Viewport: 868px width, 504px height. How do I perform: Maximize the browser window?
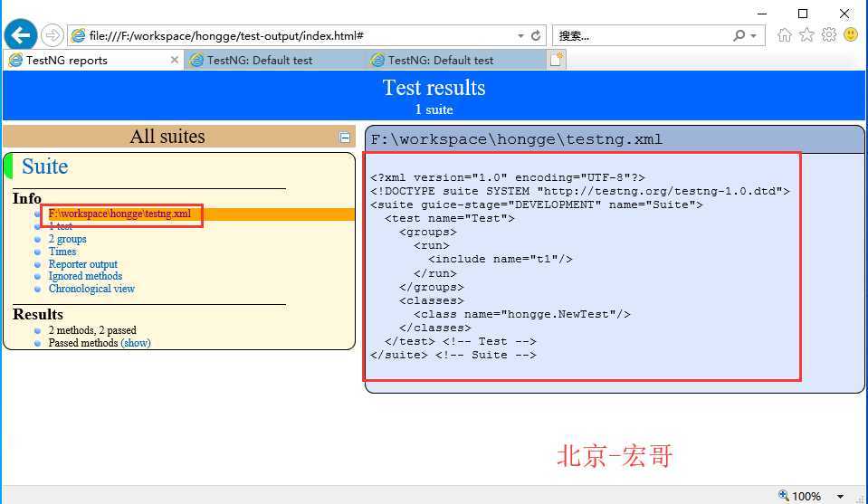coord(803,14)
